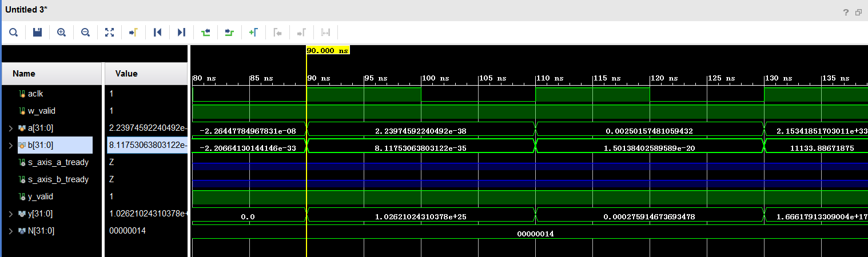Click y_valid value 1 in Value column

tap(112, 196)
